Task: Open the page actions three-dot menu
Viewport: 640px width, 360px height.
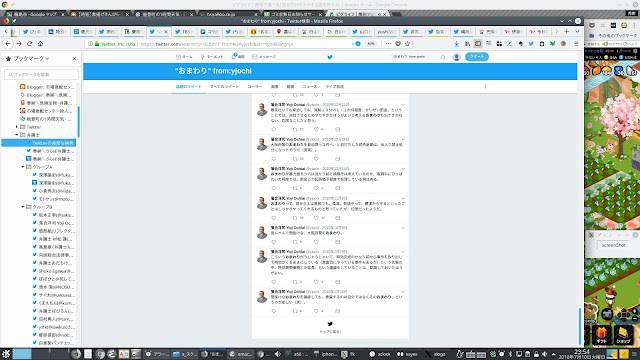Action: [388, 44]
